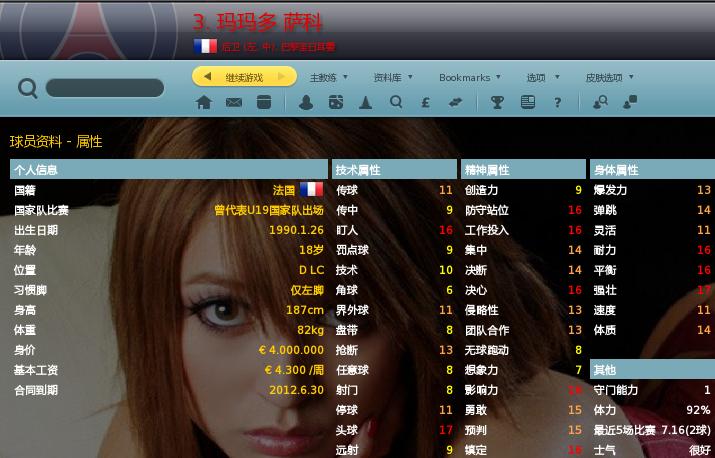Image resolution: width=715 pixels, height=458 pixels.
Task: Open the 主教练 dropdown menu
Action: point(328,78)
